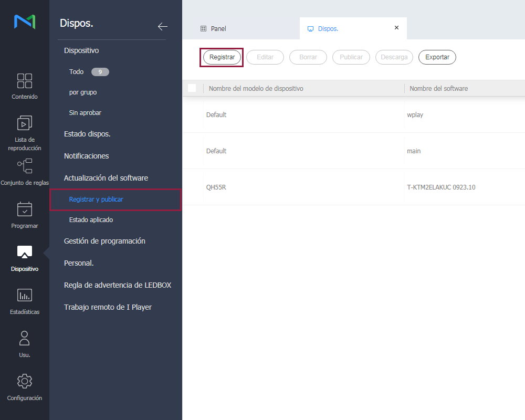Expand the Actualización del software section
Screen dimensions: 525x420
coord(106,178)
